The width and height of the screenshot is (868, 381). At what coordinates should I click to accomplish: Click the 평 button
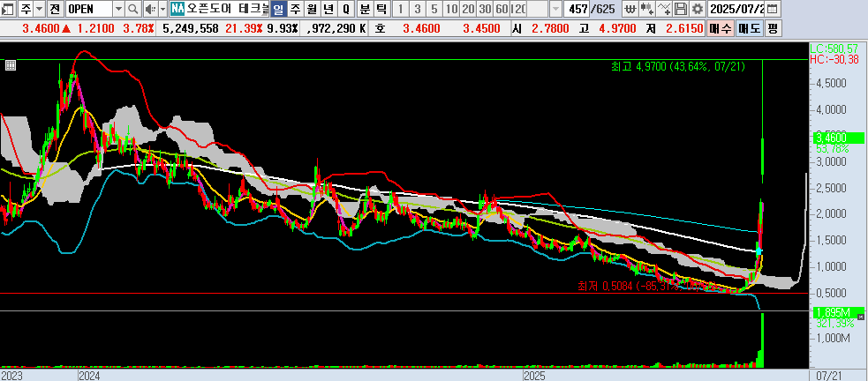coord(773,29)
